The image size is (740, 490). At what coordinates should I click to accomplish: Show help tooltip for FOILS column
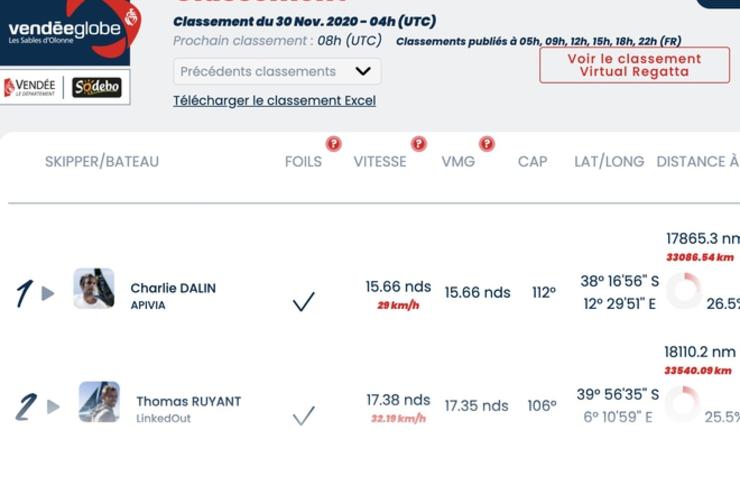pos(334,144)
